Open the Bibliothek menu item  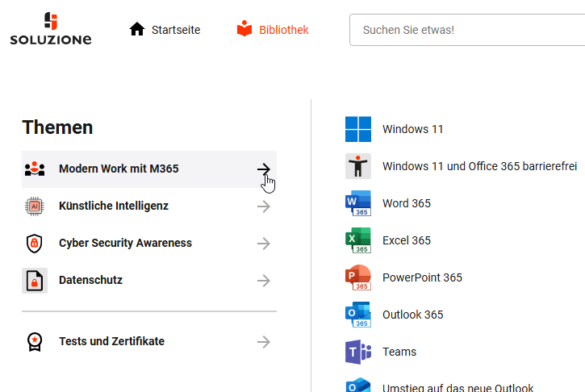pyautogui.click(x=284, y=30)
